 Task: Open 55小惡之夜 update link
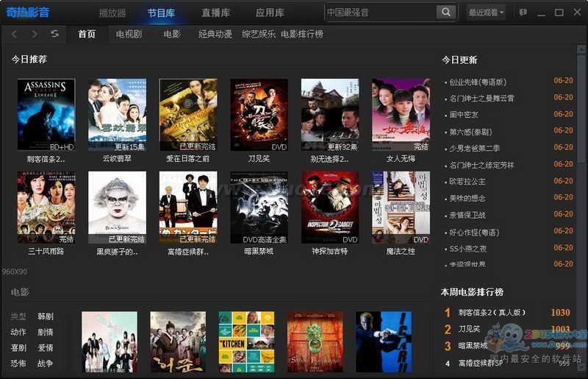(x=468, y=249)
